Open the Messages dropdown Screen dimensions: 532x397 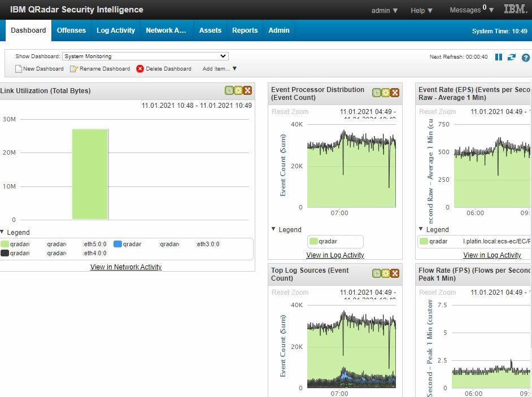click(x=472, y=10)
